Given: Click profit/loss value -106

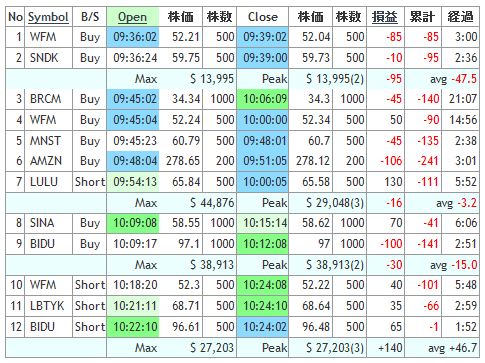Looking at the screenshot, I should pos(391,161).
